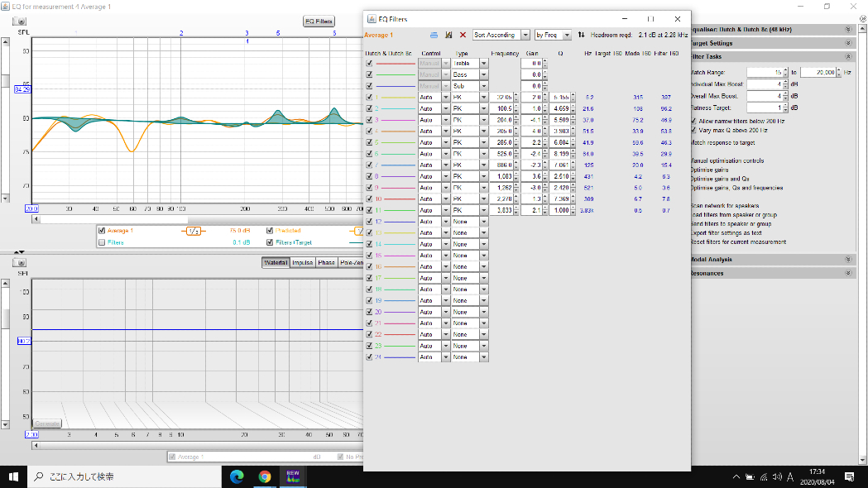Click the load filters icon beside Average 1
The height and width of the screenshot is (488, 868).
[434, 35]
